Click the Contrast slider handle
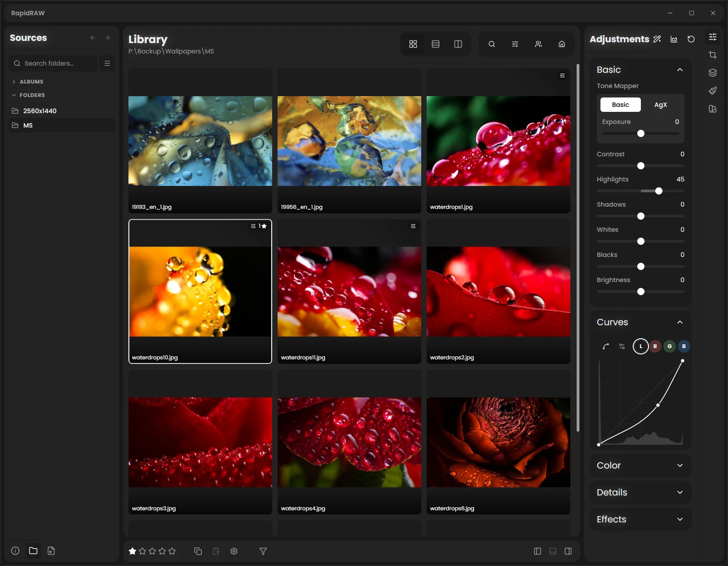Image resolution: width=728 pixels, height=566 pixels. tap(641, 166)
